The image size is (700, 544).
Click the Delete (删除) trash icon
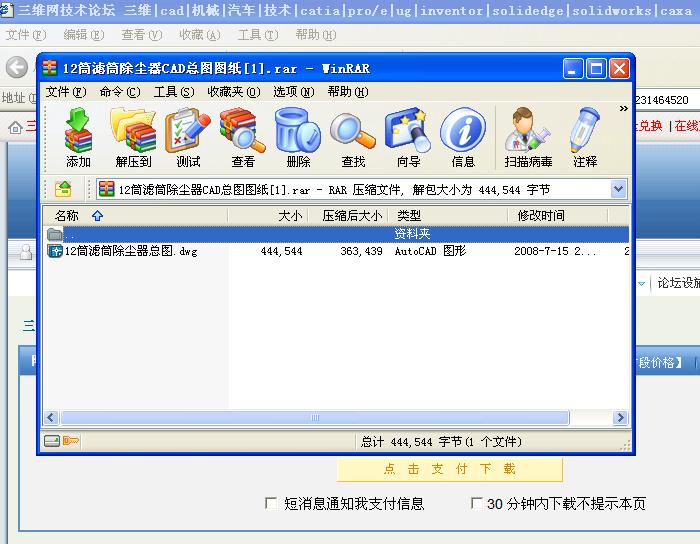pos(298,137)
